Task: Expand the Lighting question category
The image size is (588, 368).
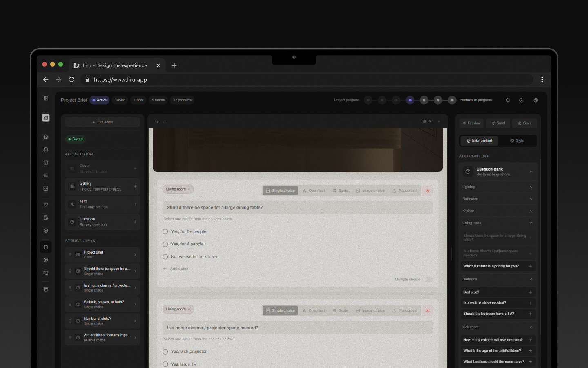Action: [x=497, y=187]
